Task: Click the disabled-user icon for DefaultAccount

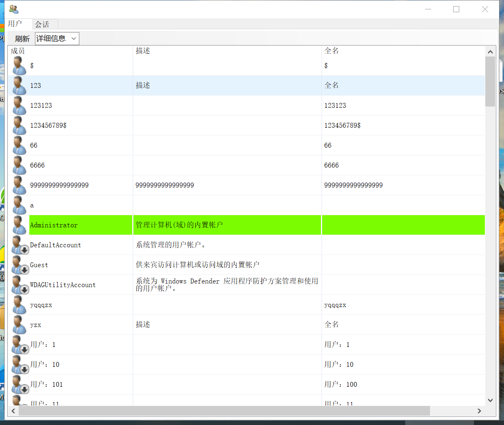Action: [20, 245]
